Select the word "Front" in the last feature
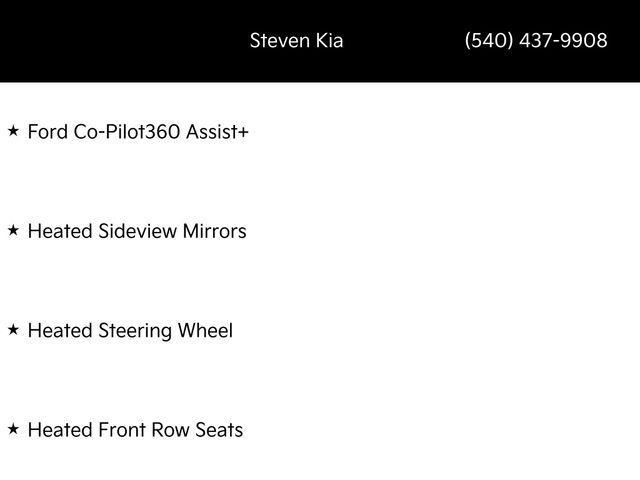This screenshot has height=480, width=640. [122, 430]
